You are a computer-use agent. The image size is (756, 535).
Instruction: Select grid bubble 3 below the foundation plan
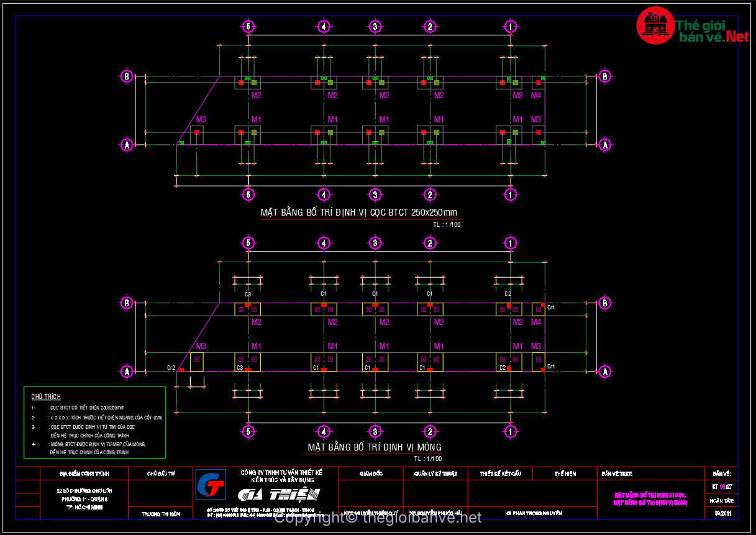375,431
